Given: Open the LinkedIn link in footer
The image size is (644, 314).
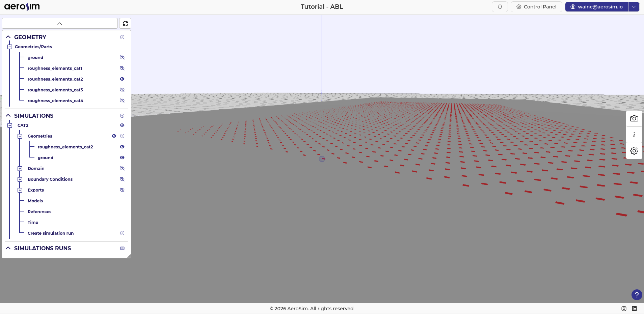Looking at the screenshot, I should 634,309.
